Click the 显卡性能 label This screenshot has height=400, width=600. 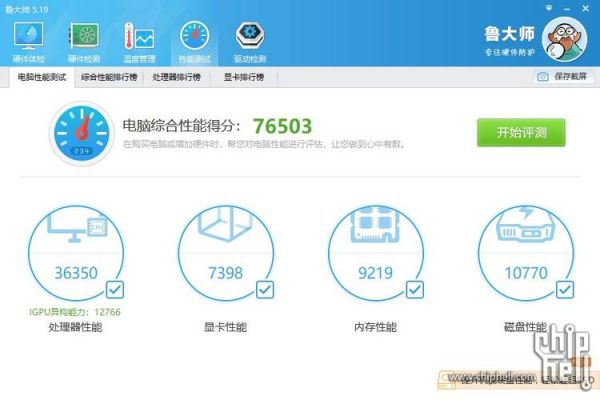[225, 327]
